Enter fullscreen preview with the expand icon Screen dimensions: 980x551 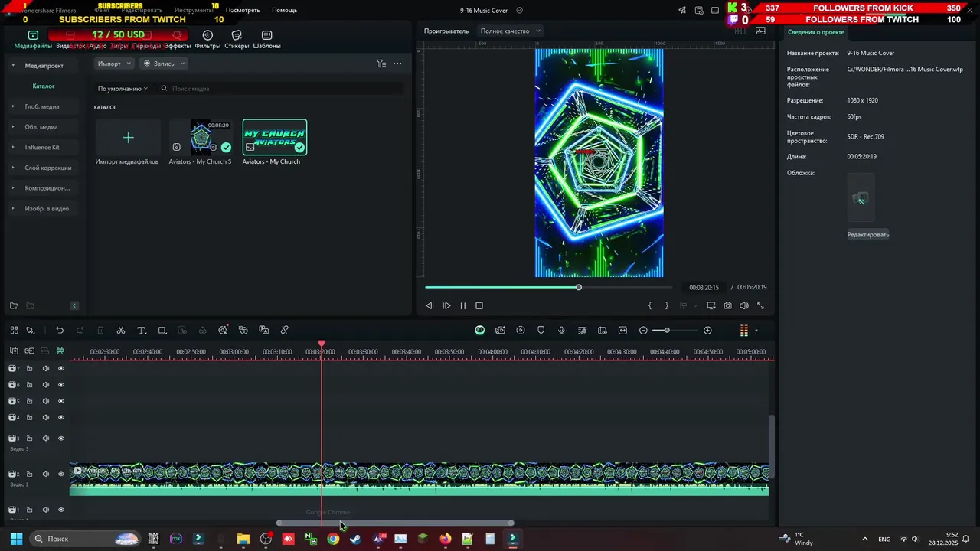point(760,305)
